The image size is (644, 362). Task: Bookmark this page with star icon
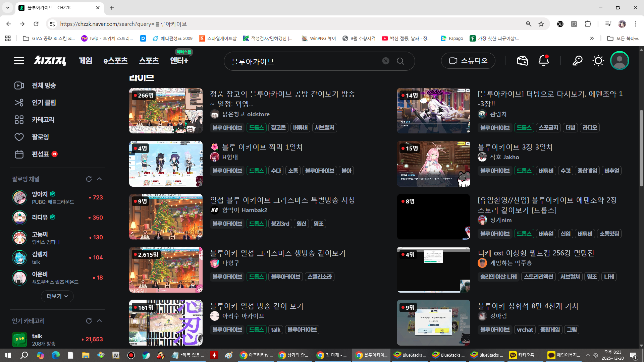pyautogui.click(x=541, y=24)
